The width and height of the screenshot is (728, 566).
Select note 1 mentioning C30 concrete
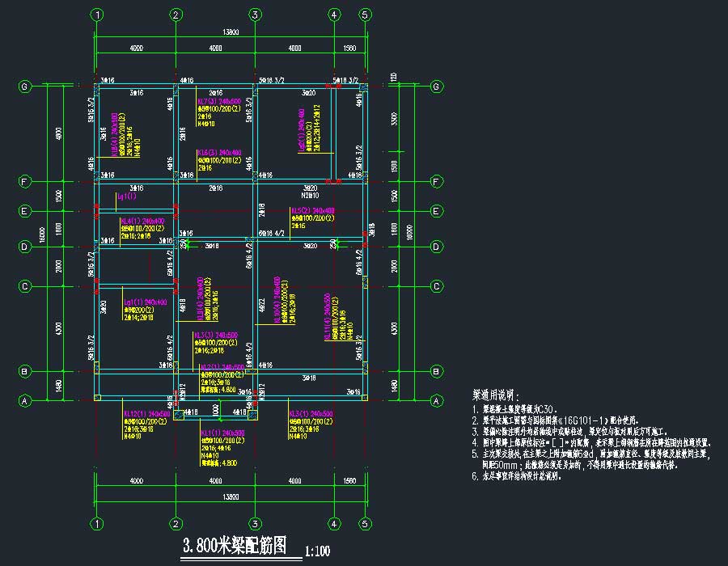(514, 410)
